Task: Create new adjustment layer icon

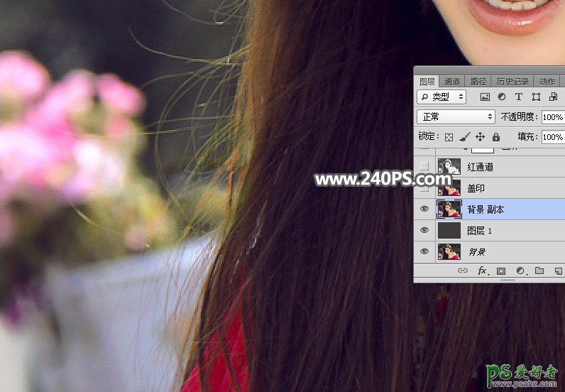Action: coord(520,271)
